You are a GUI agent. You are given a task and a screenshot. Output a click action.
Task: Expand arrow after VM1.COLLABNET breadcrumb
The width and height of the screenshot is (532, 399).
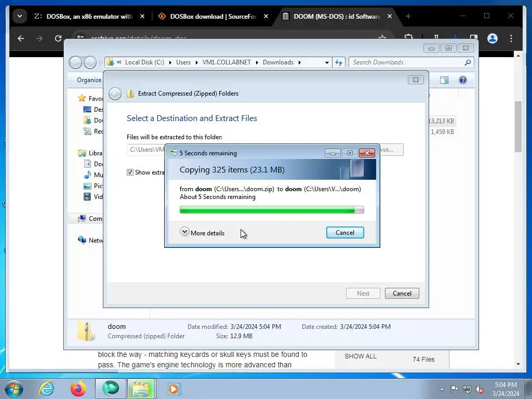pyautogui.click(x=257, y=62)
